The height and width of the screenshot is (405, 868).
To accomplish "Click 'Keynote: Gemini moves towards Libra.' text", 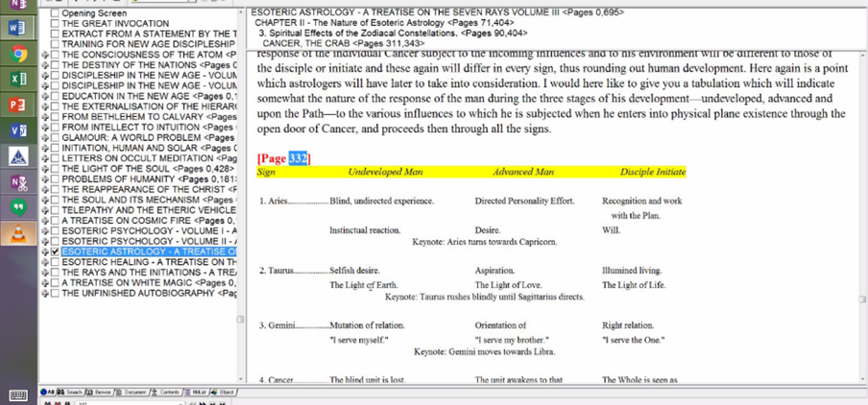I will point(484,351).
